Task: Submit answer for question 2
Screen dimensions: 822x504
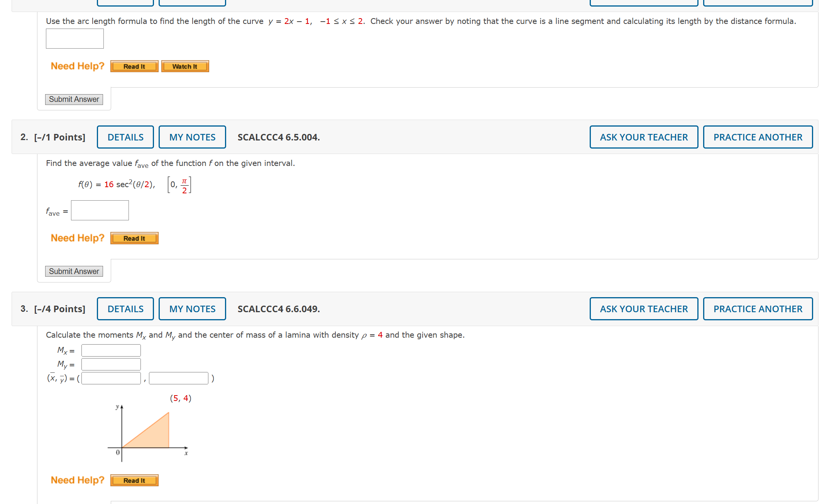Action: (x=74, y=271)
